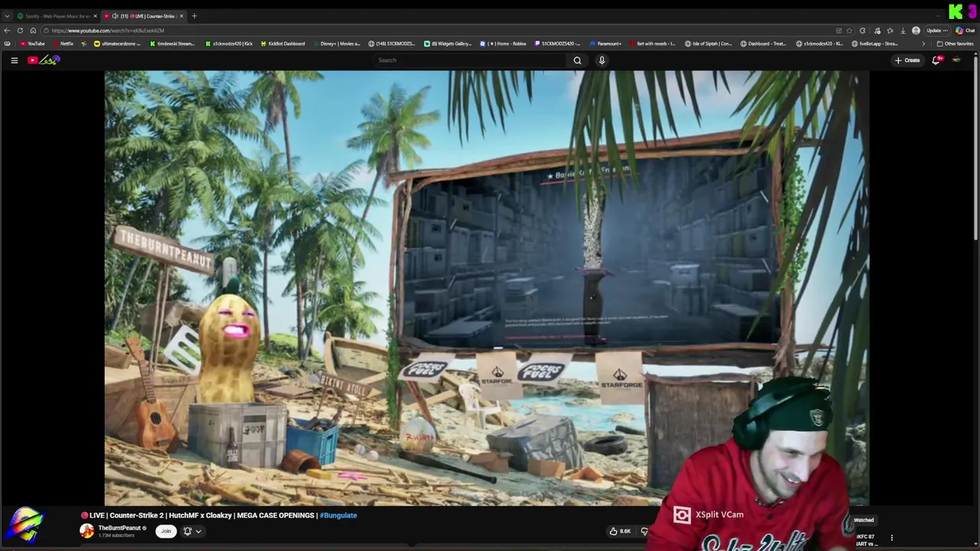Open the Home - Roblox bookmark

503,44
